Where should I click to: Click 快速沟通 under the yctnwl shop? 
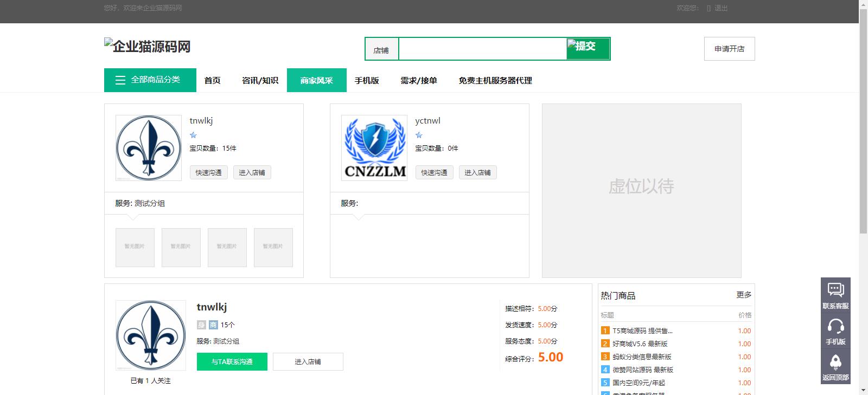coord(434,173)
